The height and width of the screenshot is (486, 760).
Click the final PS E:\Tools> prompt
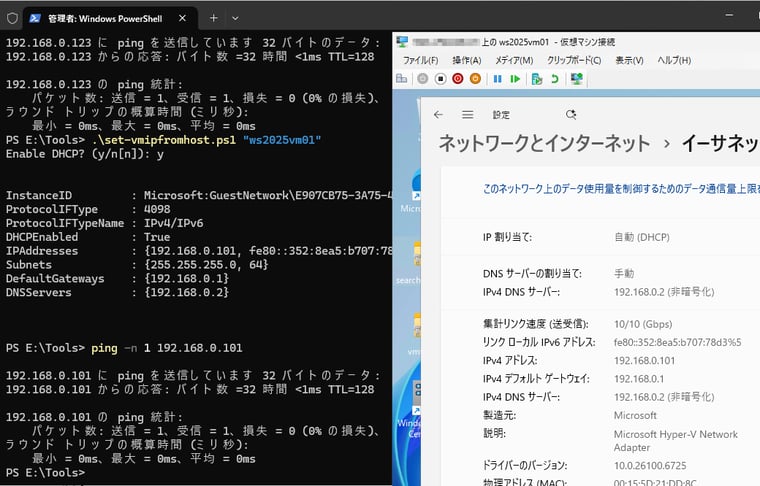[x=45, y=473]
